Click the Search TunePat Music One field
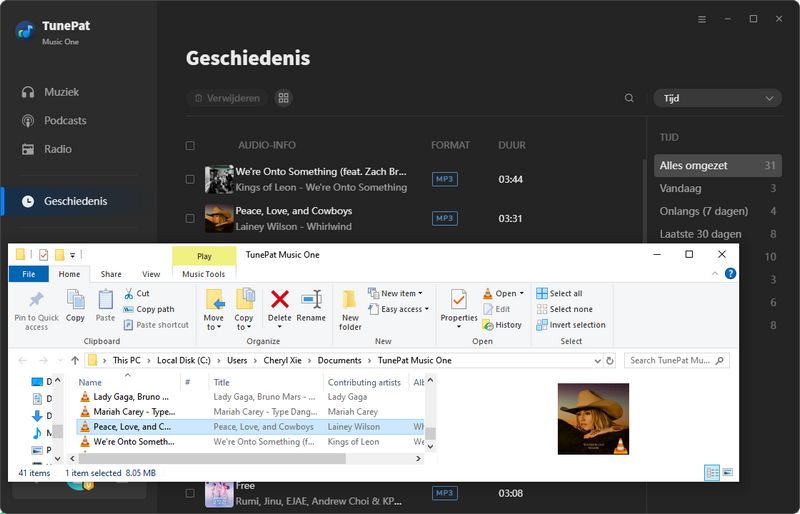Viewport: 800px width, 514px height. (x=677, y=360)
